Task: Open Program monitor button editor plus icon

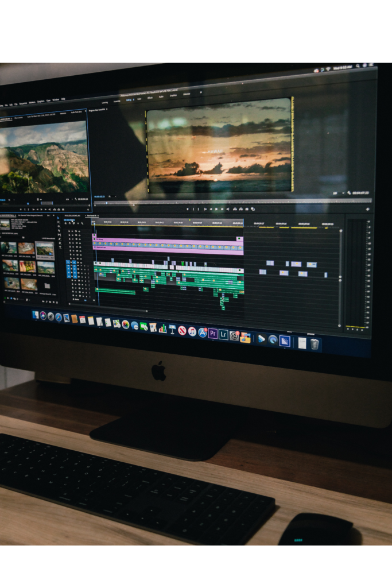Action: coord(368,209)
